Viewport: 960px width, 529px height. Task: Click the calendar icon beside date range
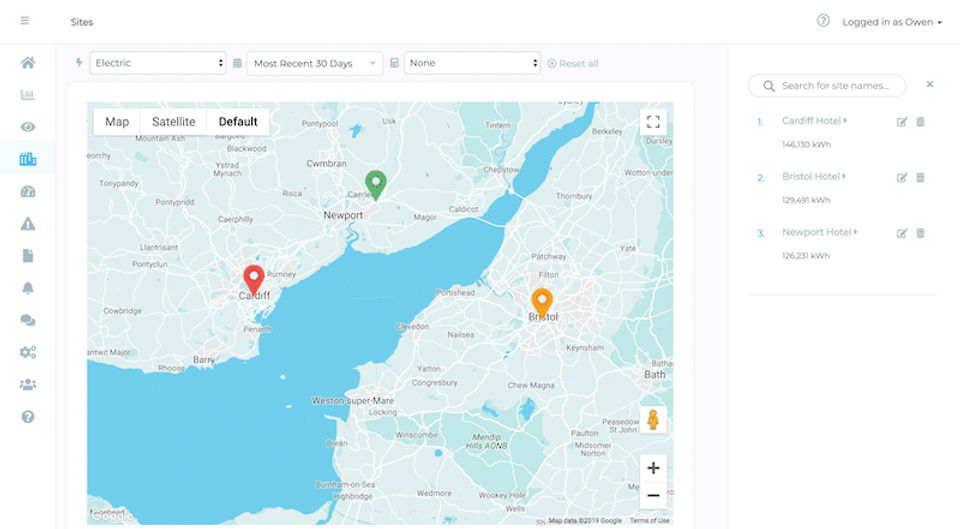point(237,62)
